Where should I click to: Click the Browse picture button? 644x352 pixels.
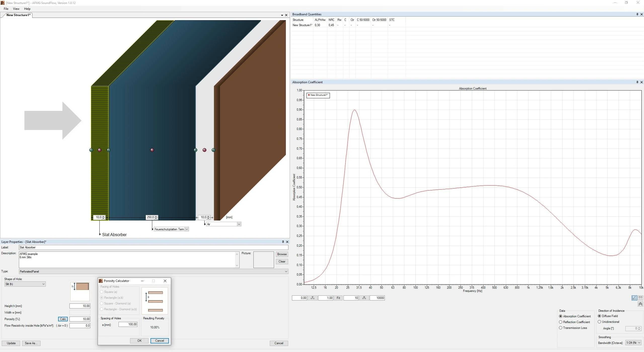point(282,254)
